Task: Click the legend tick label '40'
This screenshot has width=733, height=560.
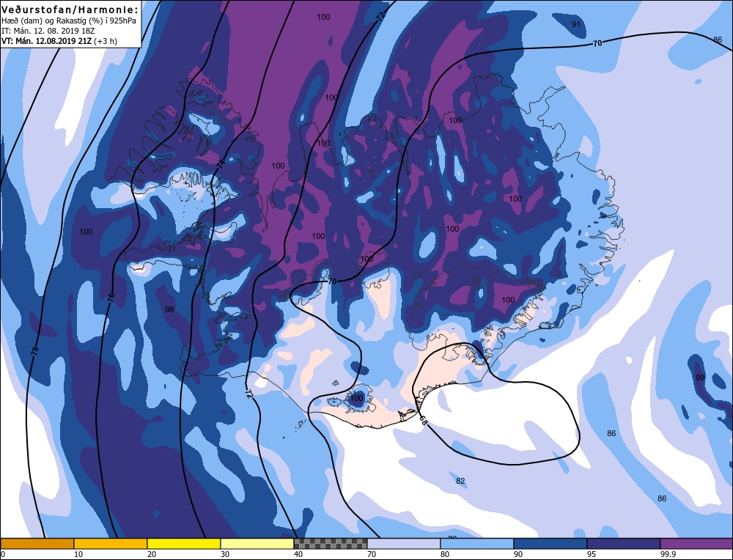Action: [x=298, y=555]
